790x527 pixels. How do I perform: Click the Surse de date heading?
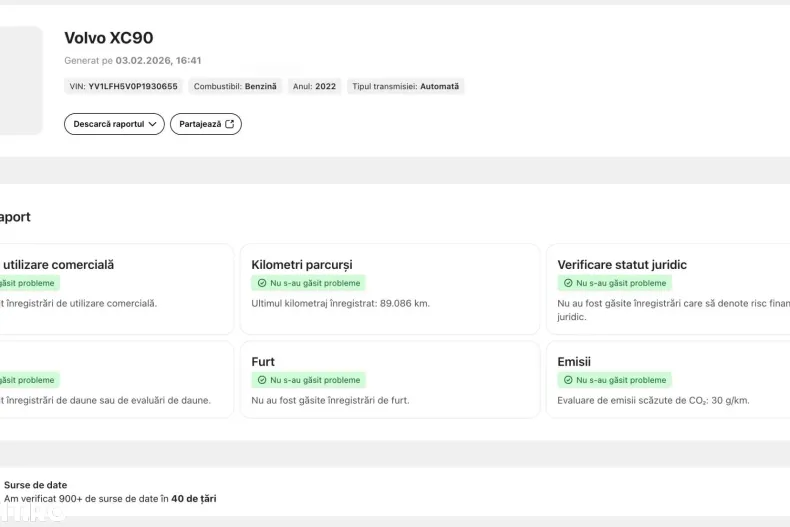pos(36,485)
